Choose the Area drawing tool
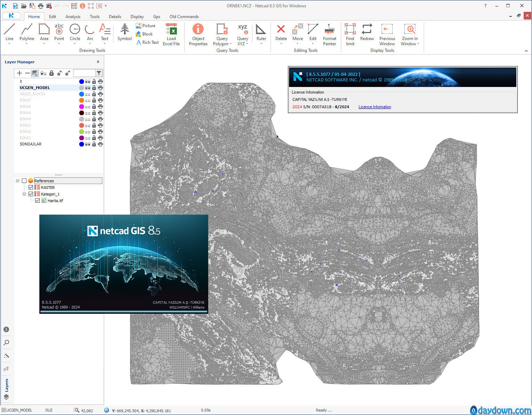 coord(44,32)
